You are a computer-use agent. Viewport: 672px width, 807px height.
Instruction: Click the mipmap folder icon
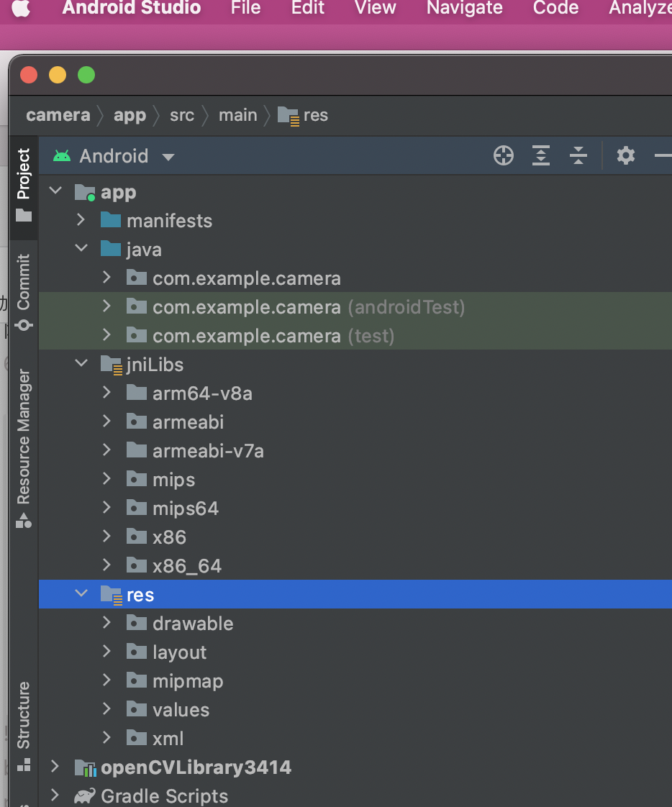point(137,680)
